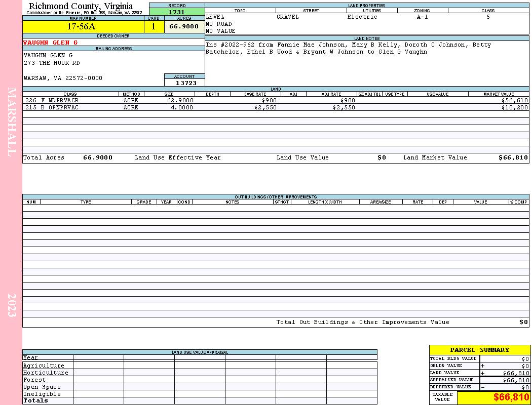The height and width of the screenshot is (405, 532).
Task: Click the NO VALUE topo entry
Action: (220, 31)
